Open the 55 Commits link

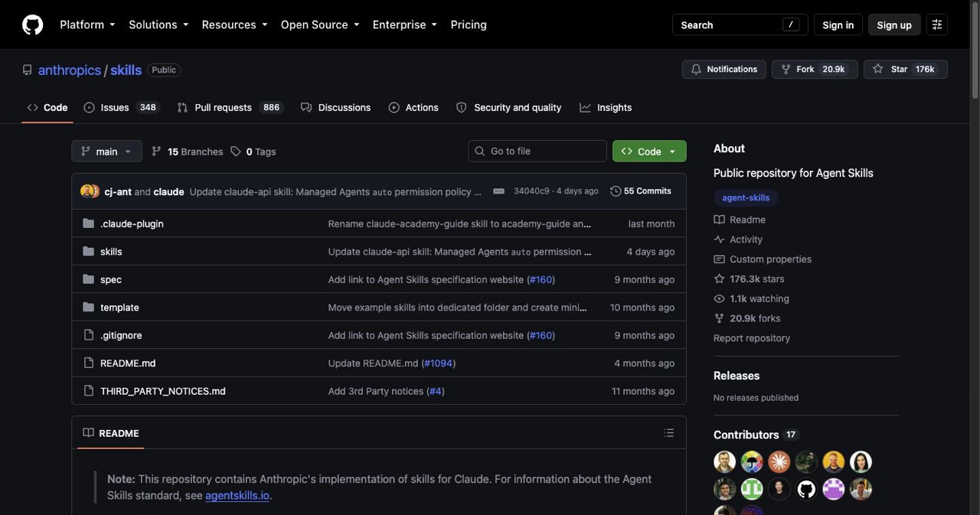click(x=641, y=191)
